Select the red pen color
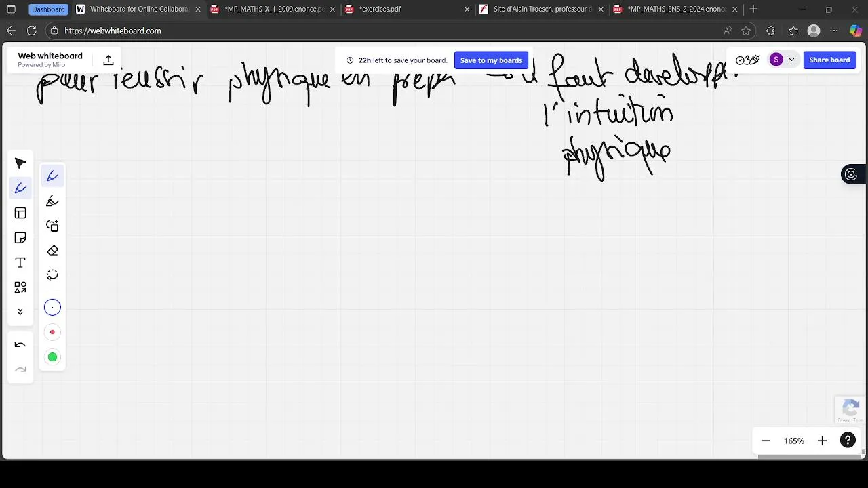The height and width of the screenshot is (488, 868). coord(52,332)
